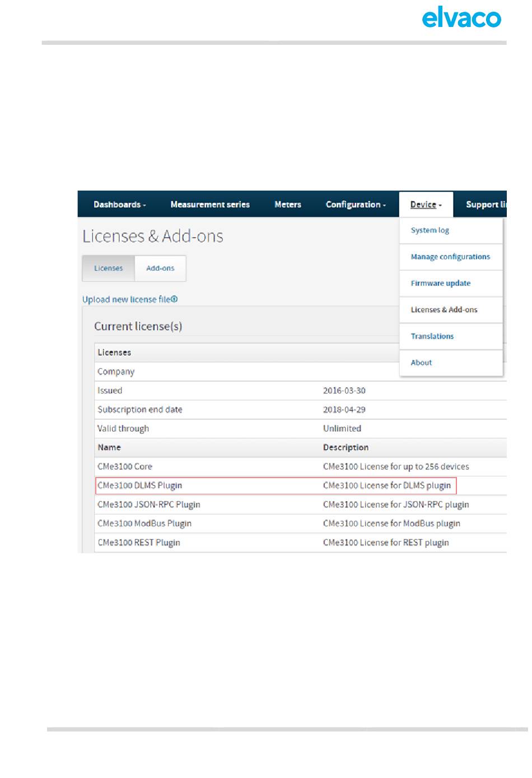The height and width of the screenshot is (778, 532).
Task: Go to Measurement series page
Action: (210, 205)
